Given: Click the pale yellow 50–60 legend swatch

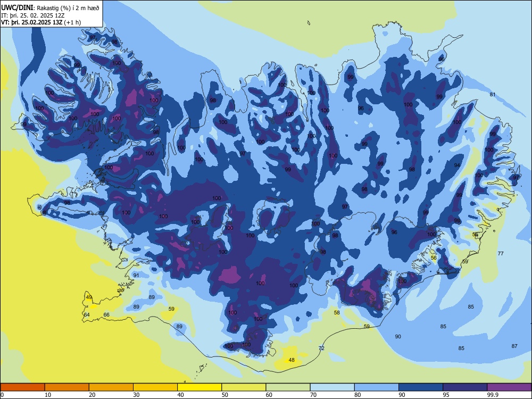Looking at the screenshot, I should tap(244, 387).
